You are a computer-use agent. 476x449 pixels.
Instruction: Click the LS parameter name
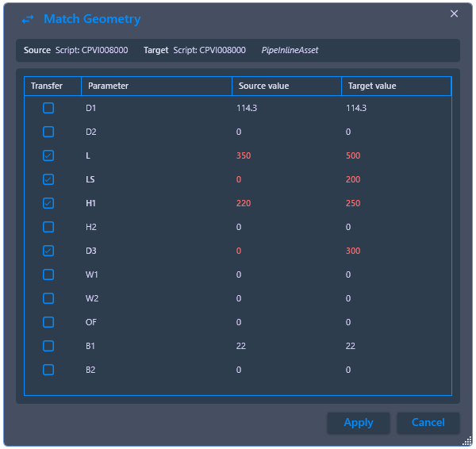coord(90,179)
